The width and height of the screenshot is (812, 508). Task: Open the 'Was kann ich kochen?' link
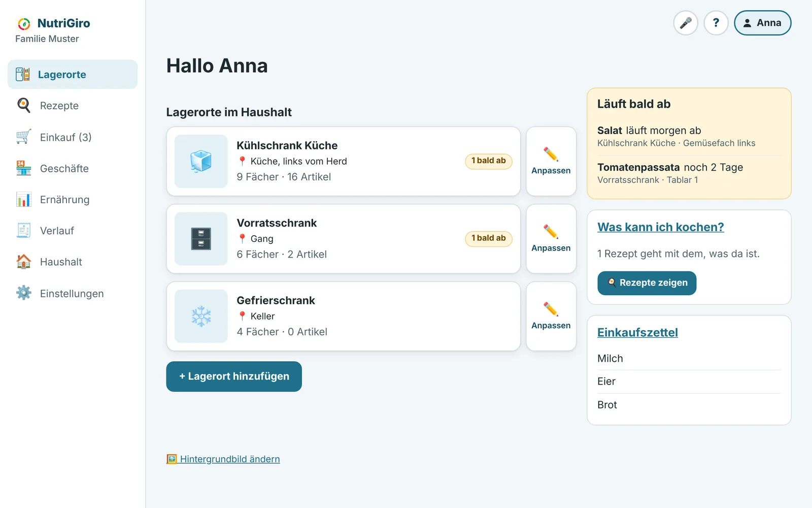[x=660, y=227]
